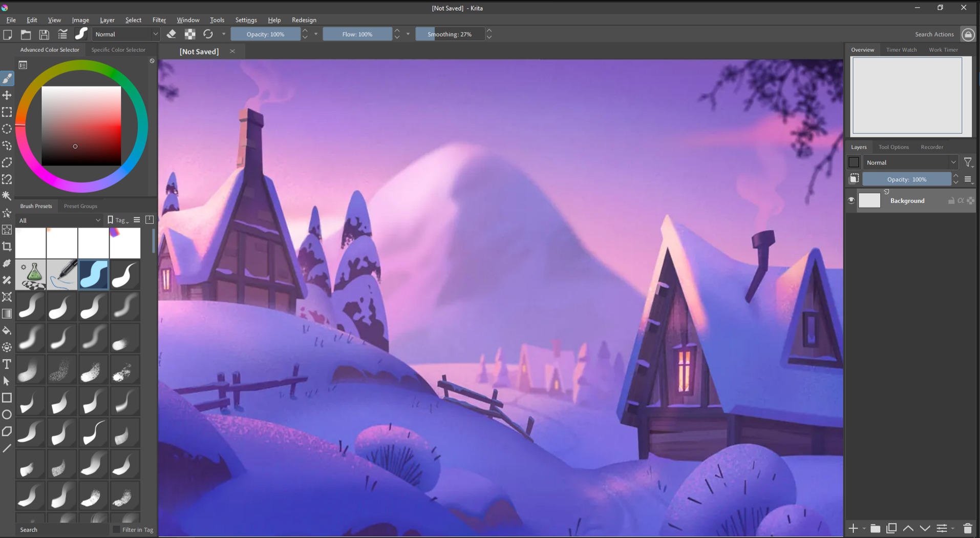This screenshot has width=980, height=538.
Task: Select the Fill bucket tool
Action: [7, 330]
